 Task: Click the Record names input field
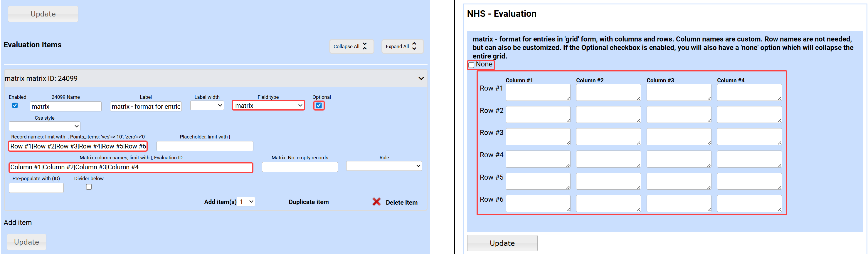click(78, 146)
